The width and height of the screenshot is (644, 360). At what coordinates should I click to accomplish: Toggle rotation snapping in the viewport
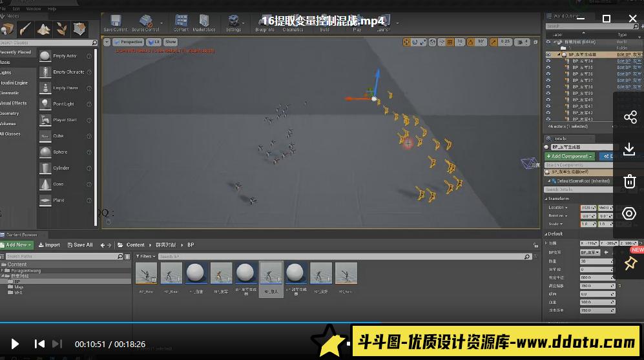[x=471, y=42]
